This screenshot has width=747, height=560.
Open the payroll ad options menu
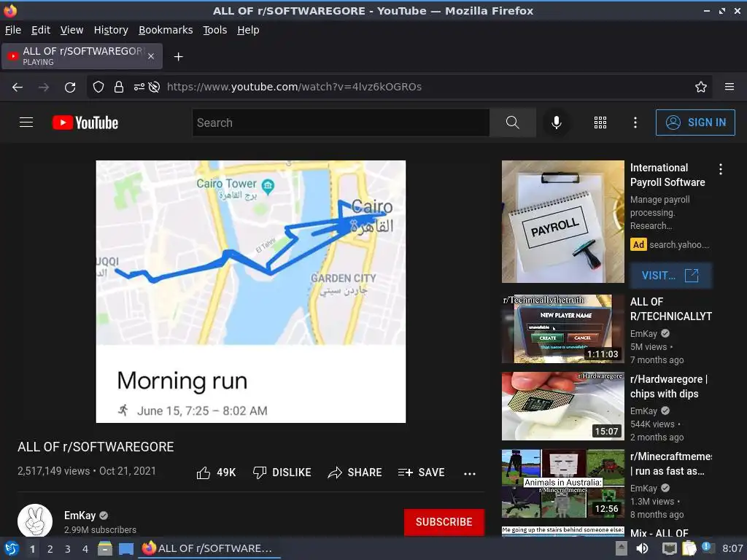click(x=720, y=169)
